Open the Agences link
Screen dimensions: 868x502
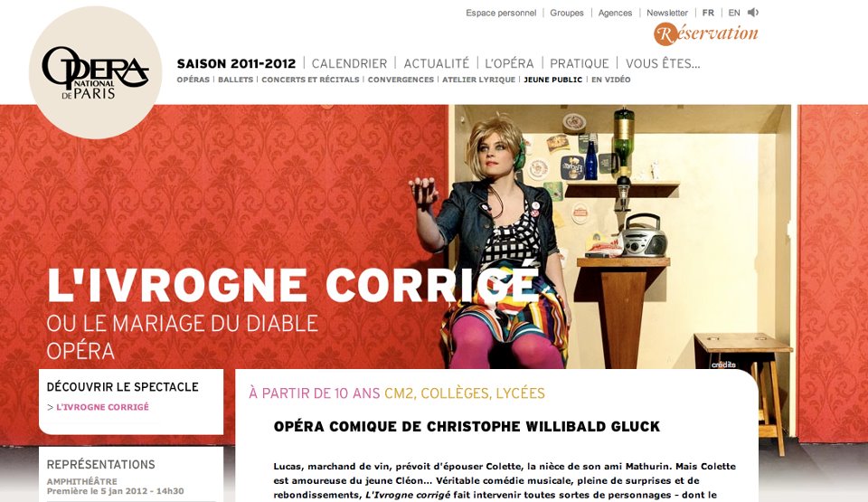coord(615,13)
